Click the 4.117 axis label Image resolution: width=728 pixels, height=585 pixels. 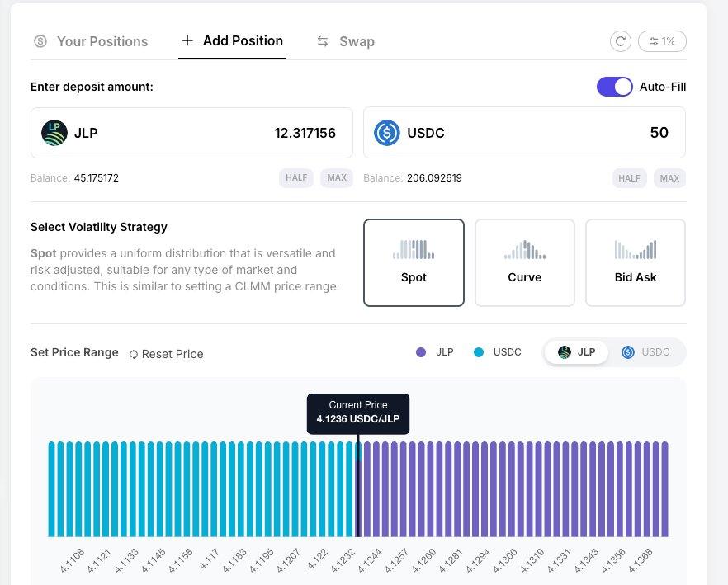(210, 559)
